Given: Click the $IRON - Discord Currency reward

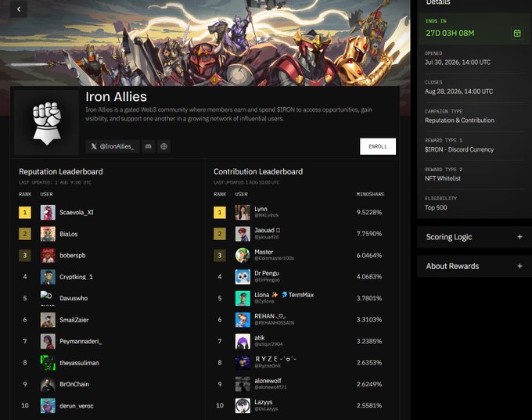Looking at the screenshot, I should pos(459,149).
